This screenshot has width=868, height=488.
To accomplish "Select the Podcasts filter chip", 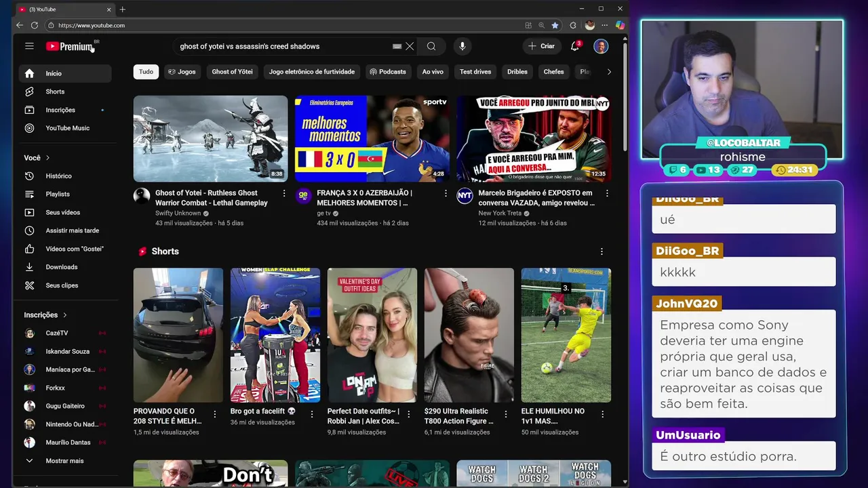I will tap(387, 72).
